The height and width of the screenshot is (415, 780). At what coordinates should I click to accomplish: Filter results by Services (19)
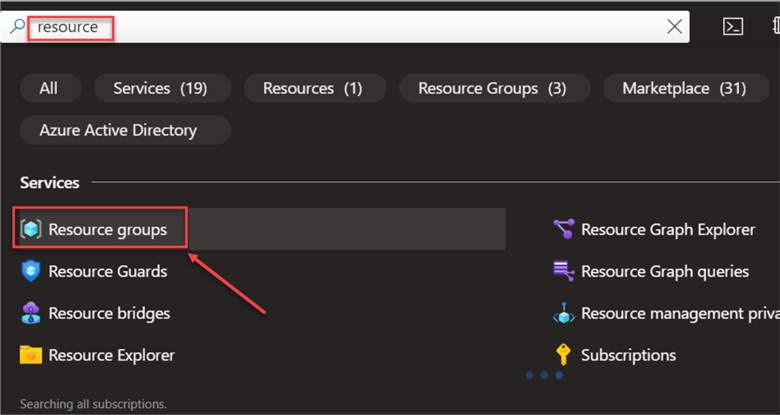click(x=160, y=88)
